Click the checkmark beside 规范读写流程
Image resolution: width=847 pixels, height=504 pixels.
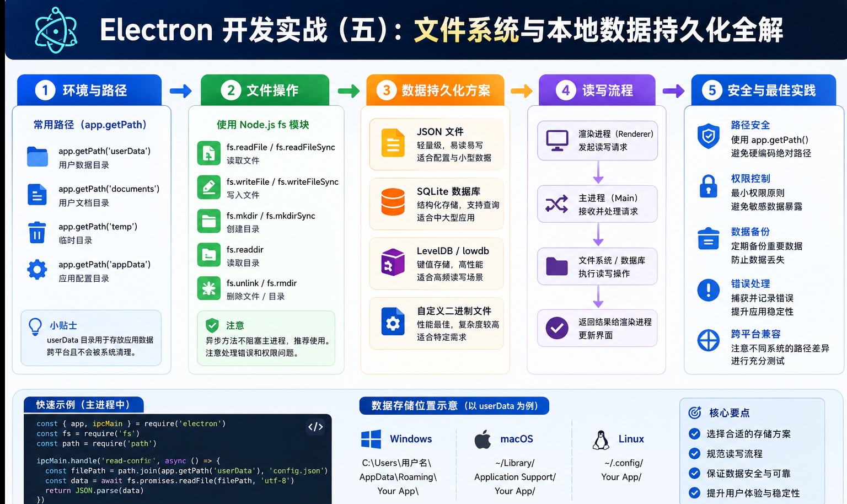(695, 454)
